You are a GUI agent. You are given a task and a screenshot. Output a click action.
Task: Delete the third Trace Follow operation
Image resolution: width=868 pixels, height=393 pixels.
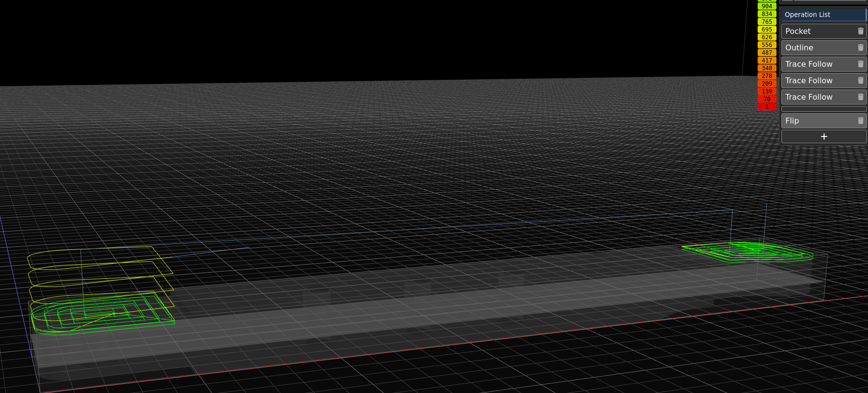(x=860, y=97)
